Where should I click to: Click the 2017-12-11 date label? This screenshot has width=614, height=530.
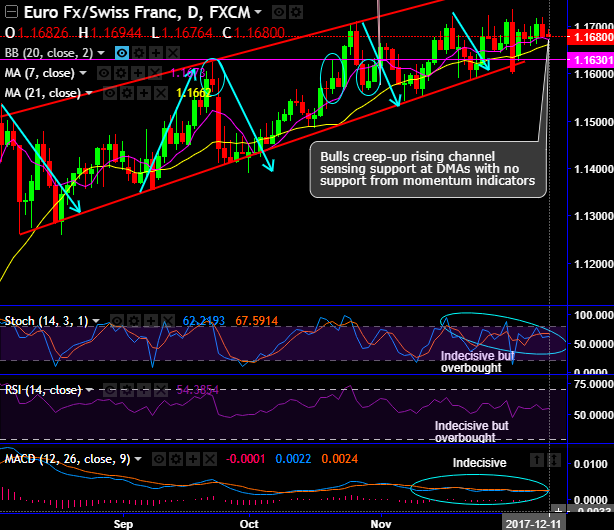pyautogui.click(x=533, y=524)
